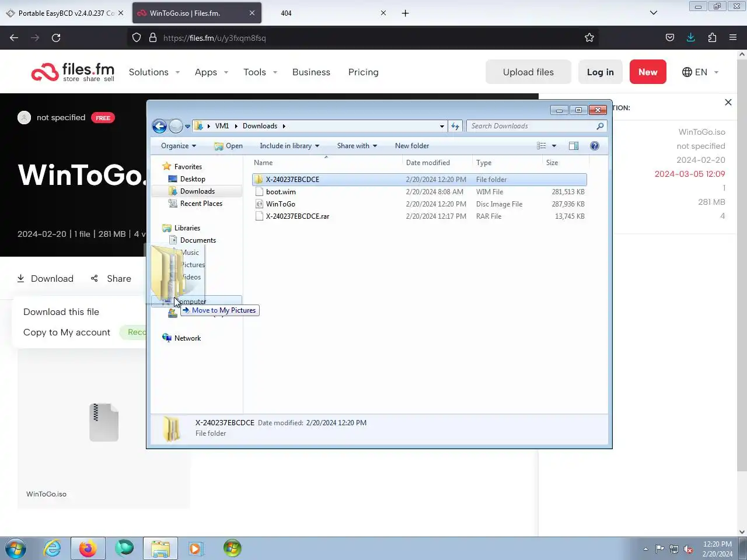Create a New folder
Viewport: 747px width, 560px height.
[x=412, y=146]
